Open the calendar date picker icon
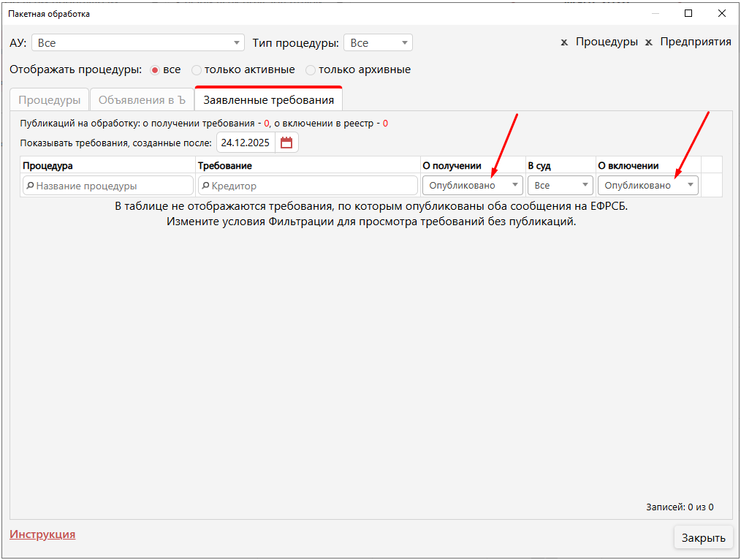This screenshot has height=560, width=741. 286,143
